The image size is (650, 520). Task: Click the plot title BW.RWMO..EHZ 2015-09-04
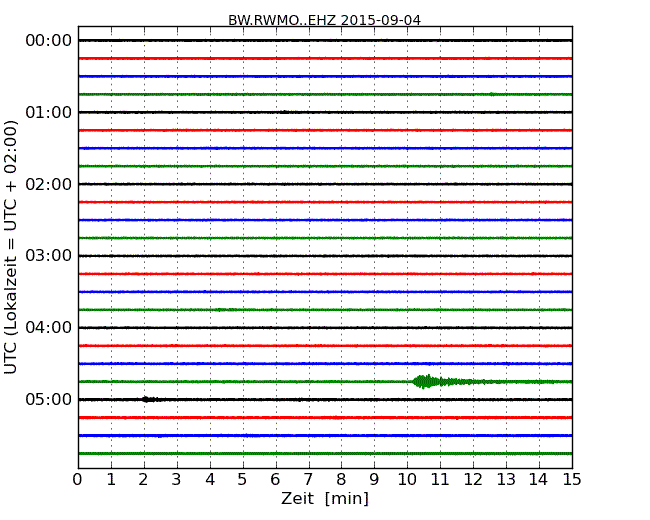(x=324, y=20)
